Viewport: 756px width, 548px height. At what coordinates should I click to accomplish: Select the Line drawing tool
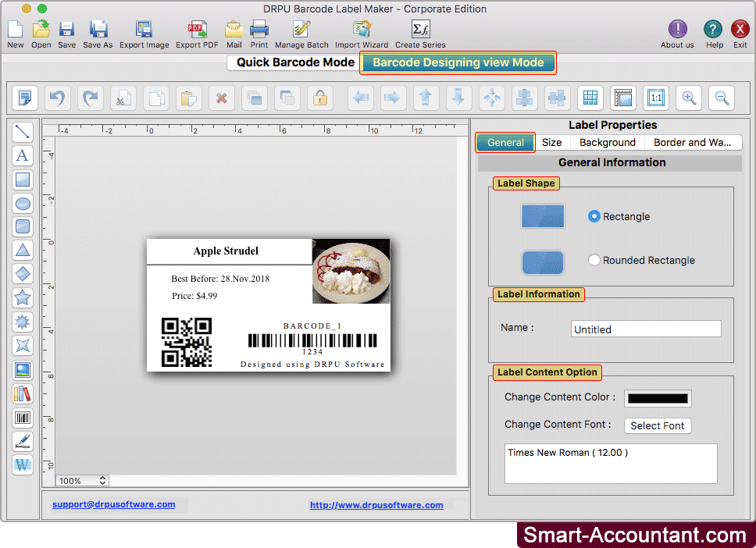click(23, 132)
